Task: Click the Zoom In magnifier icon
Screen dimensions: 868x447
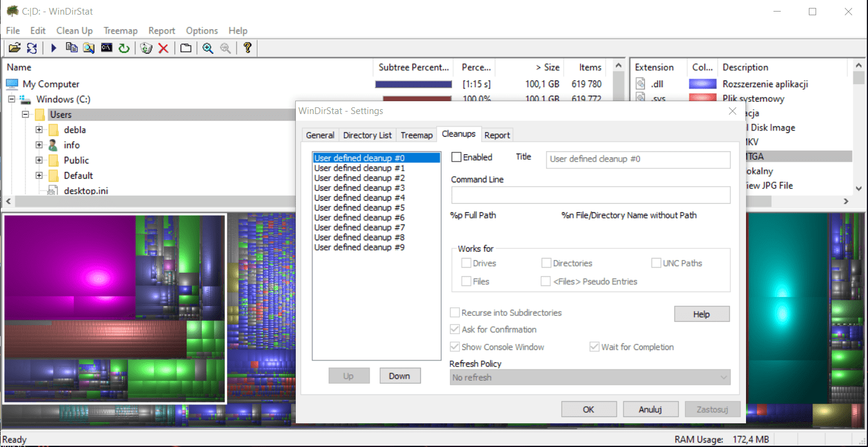Action: pyautogui.click(x=208, y=48)
